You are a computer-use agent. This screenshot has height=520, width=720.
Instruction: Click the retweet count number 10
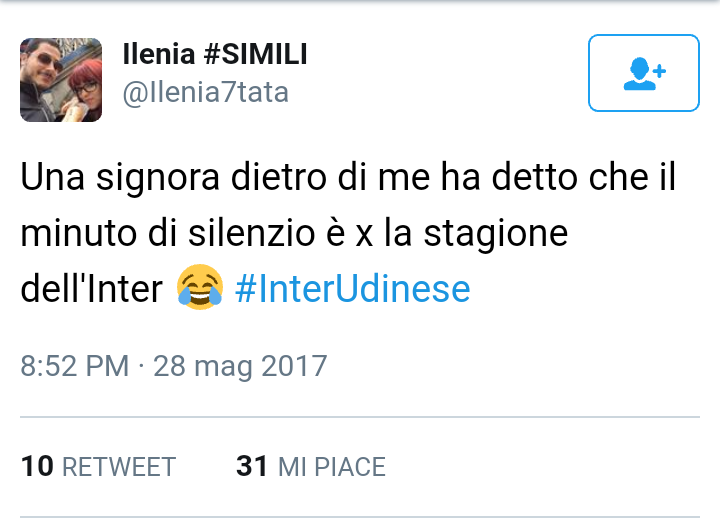(x=37, y=466)
